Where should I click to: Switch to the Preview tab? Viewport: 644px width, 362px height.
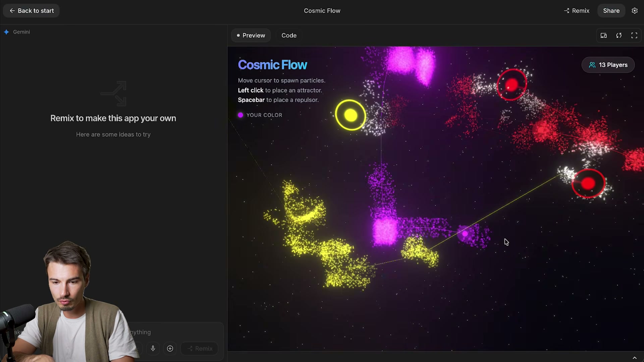click(x=251, y=35)
